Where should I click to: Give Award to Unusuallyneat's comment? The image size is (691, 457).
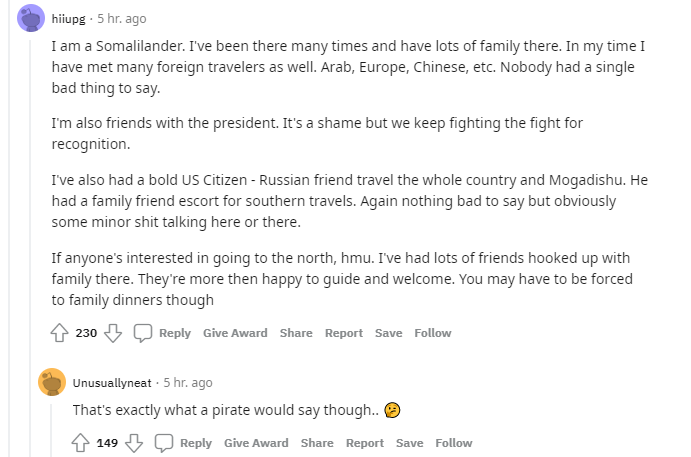tap(256, 443)
